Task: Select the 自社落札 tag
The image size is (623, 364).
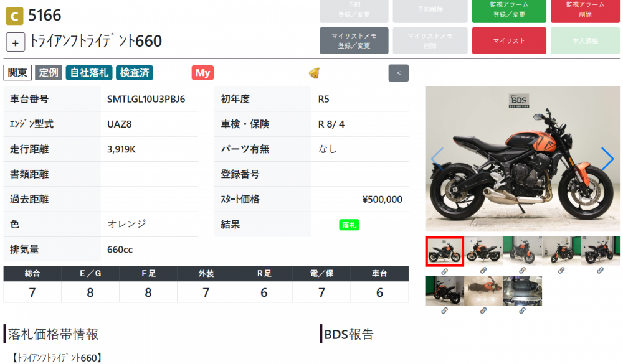Action: [x=89, y=73]
